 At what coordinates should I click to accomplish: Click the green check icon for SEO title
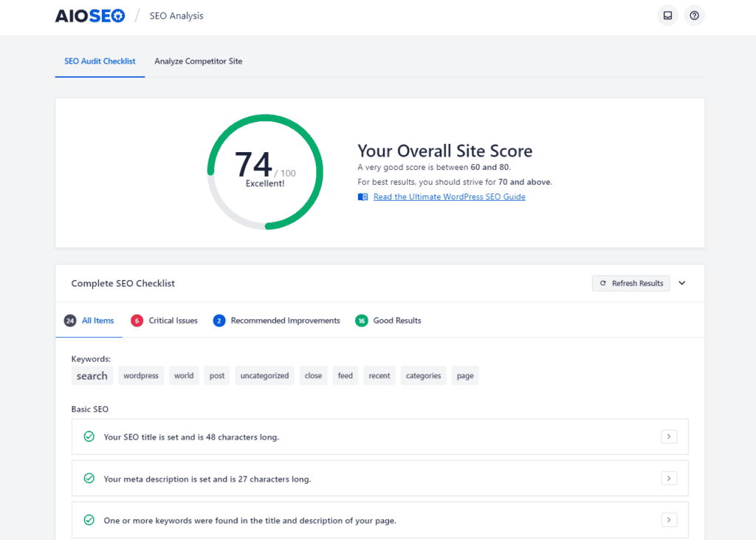tap(89, 437)
